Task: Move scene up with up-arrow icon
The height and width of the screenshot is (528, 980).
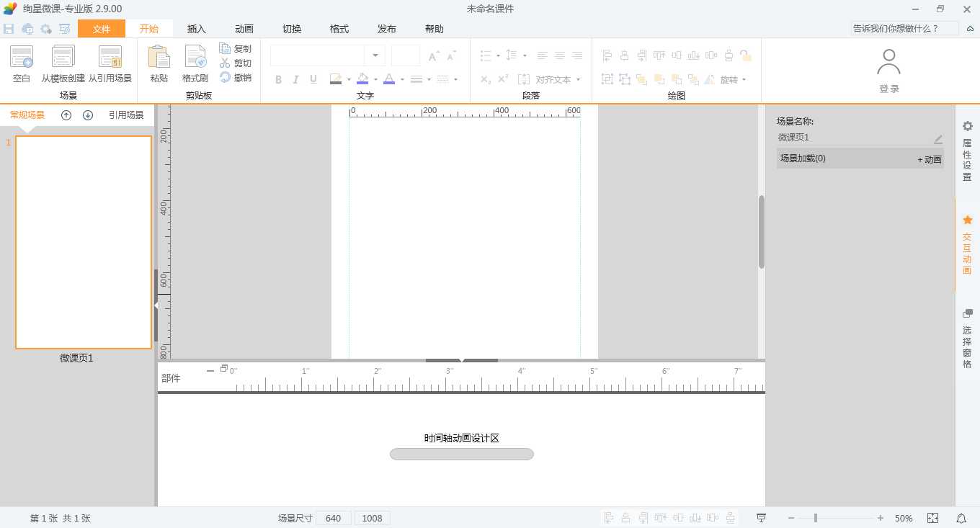Action: [66, 115]
